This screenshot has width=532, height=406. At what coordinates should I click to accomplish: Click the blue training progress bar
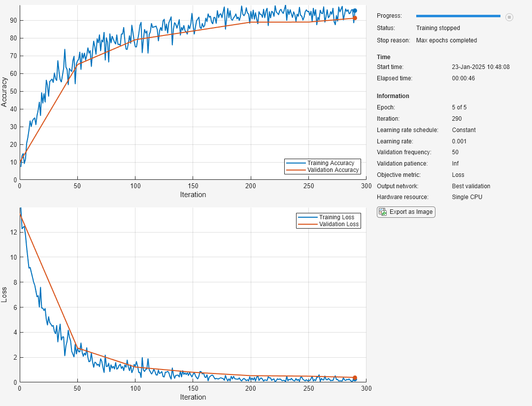(458, 16)
